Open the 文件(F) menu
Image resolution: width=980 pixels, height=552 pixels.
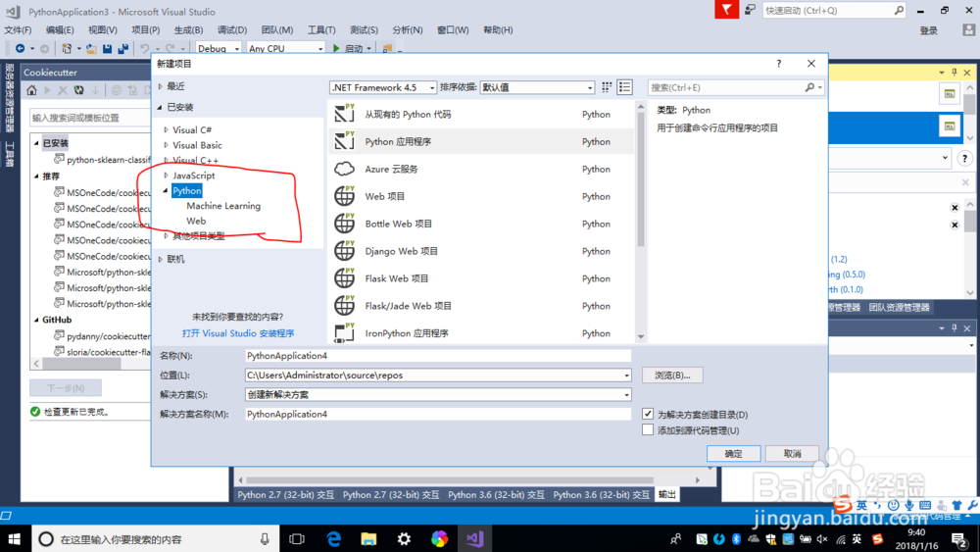[x=18, y=30]
